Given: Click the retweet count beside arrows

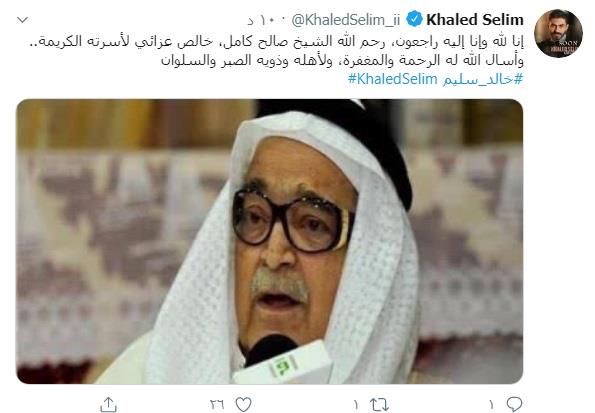Looking at the screenshot, I should pyautogui.click(x=356, y=405).
